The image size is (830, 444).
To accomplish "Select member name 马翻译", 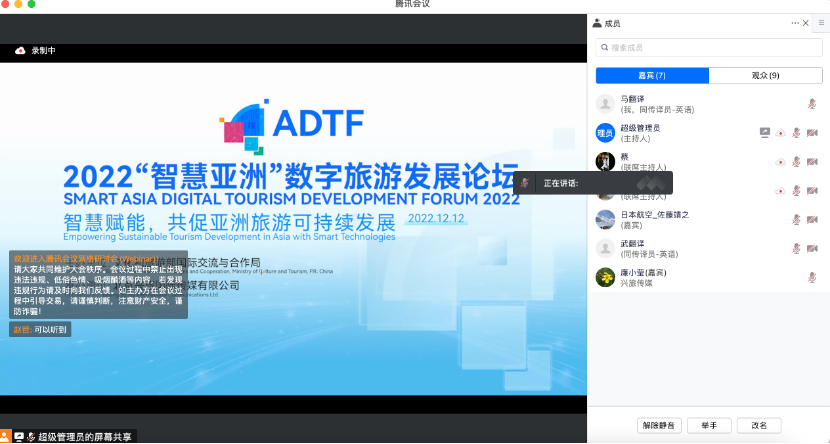I will click(x=632, y=99).
